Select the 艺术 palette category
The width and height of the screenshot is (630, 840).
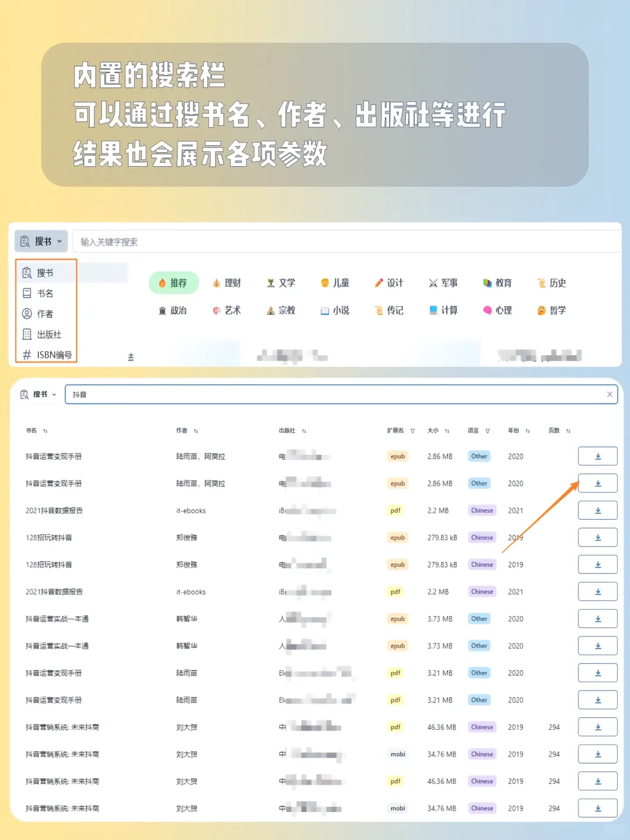227,310
